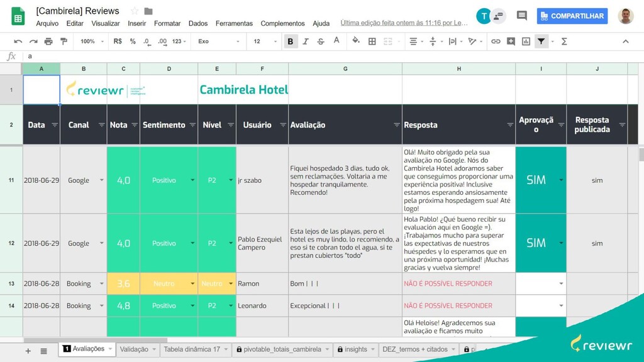Open the chat collaborators icon
Screen dimensions: 644x362
point(499,16)
